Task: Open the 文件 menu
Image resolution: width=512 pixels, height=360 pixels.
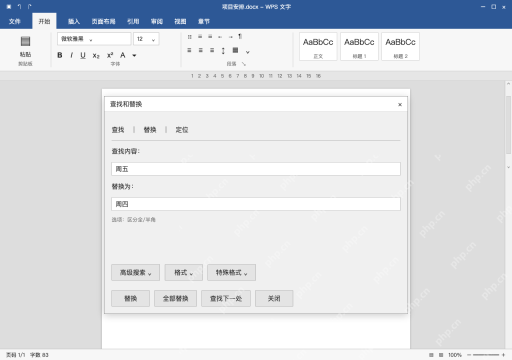Action: (15, 22)
